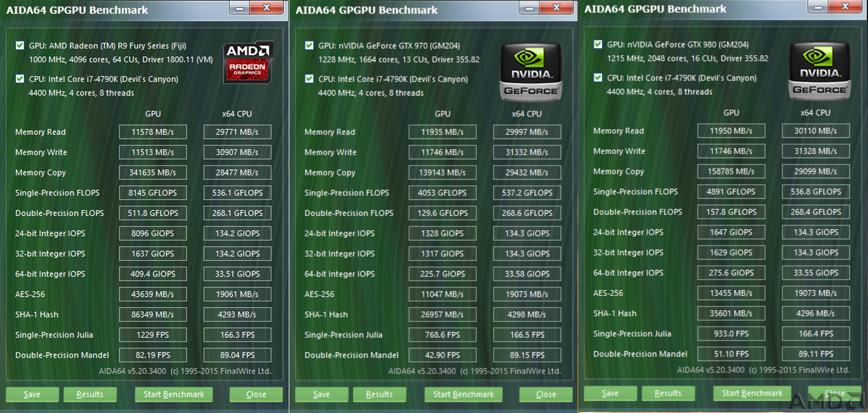The height and width of the screenshot is (413, 868).
Task: Open Results in the Radeon Fury window
Action: point(90,394)
